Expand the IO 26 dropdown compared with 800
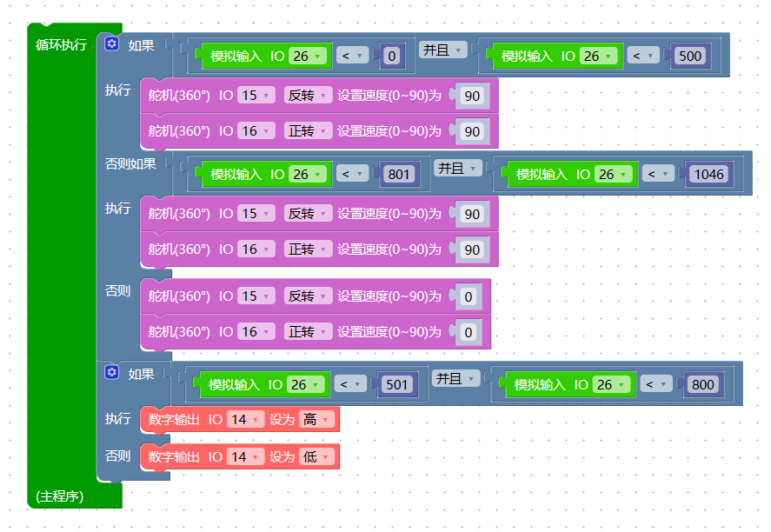The image size is (771, 532). click(x=611, y=384)
